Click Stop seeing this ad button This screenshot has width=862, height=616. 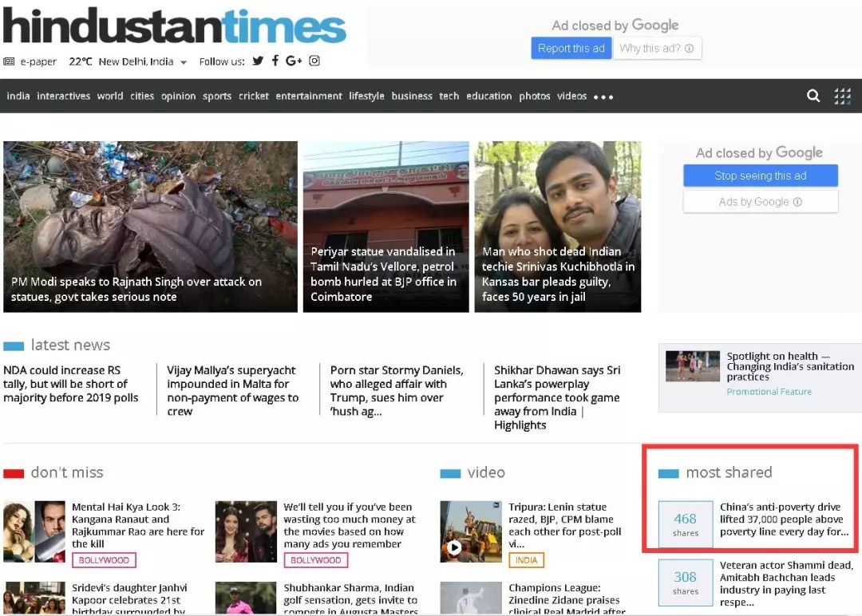click(x=761, y=176)
